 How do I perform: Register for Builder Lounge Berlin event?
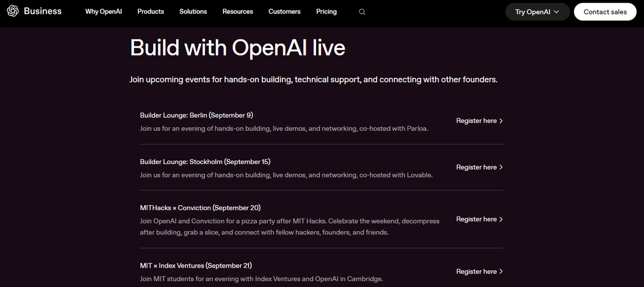pyautogui.click(x=480, y=121)
